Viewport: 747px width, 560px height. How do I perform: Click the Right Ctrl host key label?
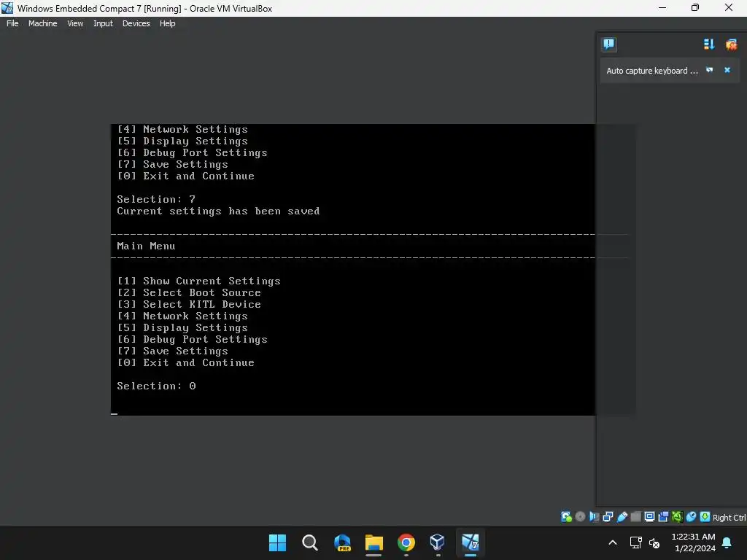click(729, 518)
